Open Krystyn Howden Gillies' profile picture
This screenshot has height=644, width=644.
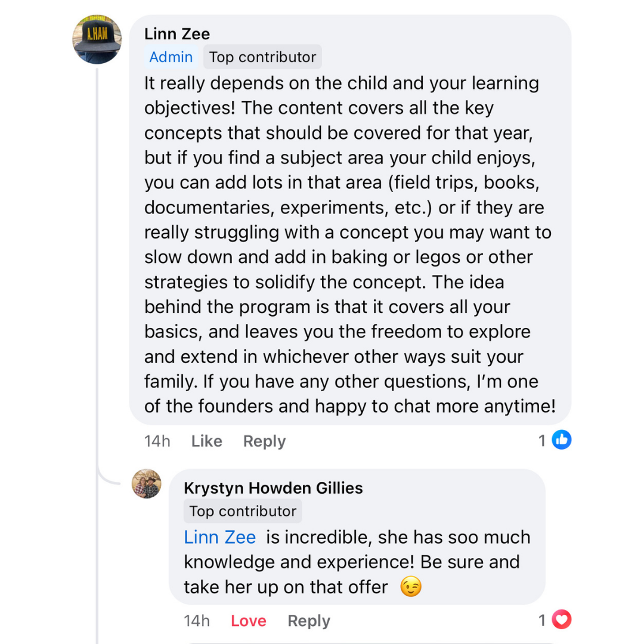click(x=146, y=484)
